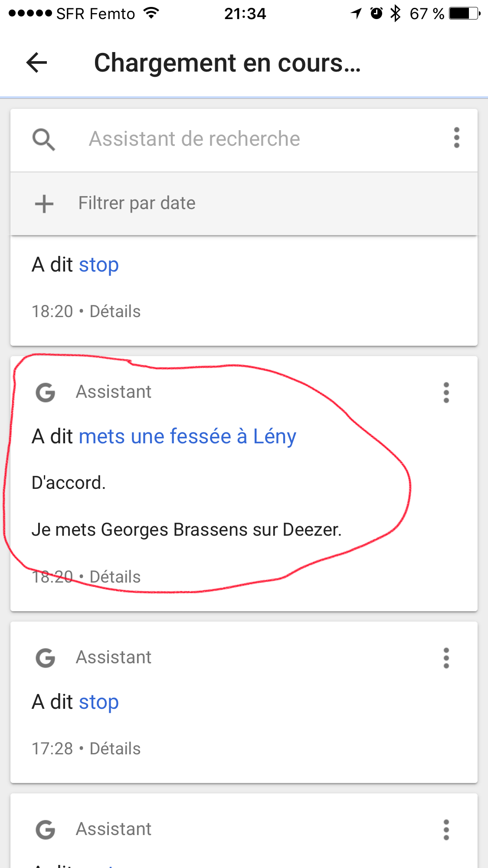Open "mets une fessée à Lény" link

point(187,436)
